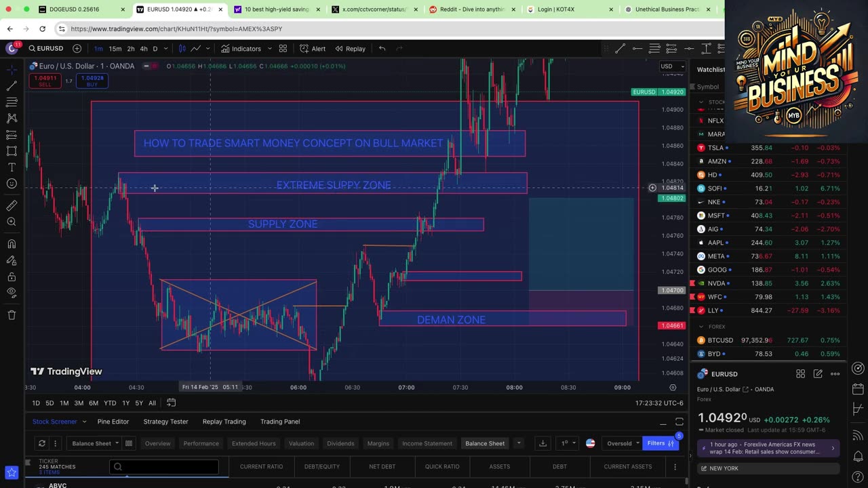
Task: Remove drawings with the trash icon
Action: click(x=12, y=315)
